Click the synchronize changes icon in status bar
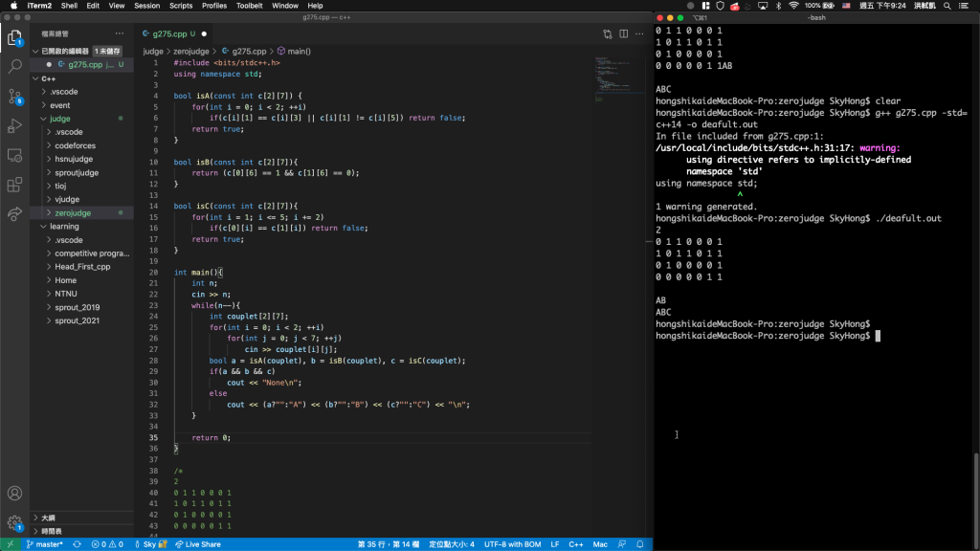This screenshot has width=980, height=551. (77, 544)
